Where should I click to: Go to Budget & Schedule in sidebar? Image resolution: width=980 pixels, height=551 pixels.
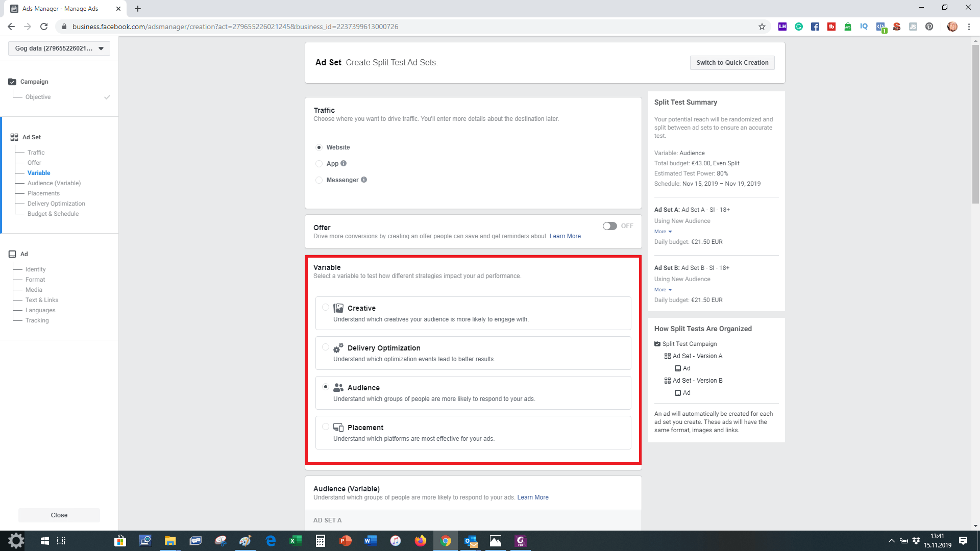(x=53, y=214)
